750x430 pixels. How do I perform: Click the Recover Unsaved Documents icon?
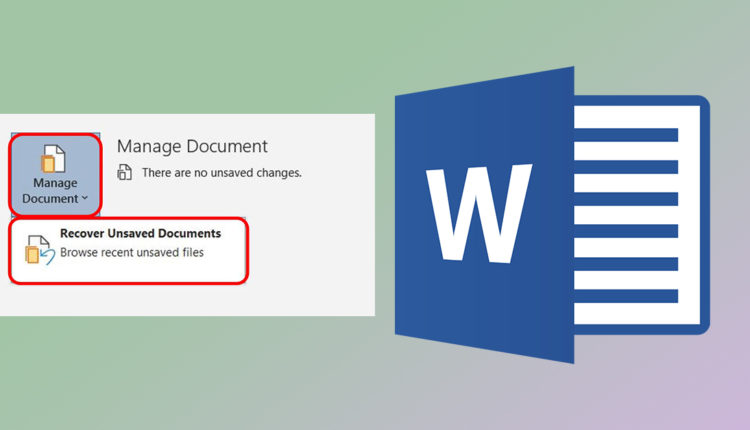tap(38, 249)
